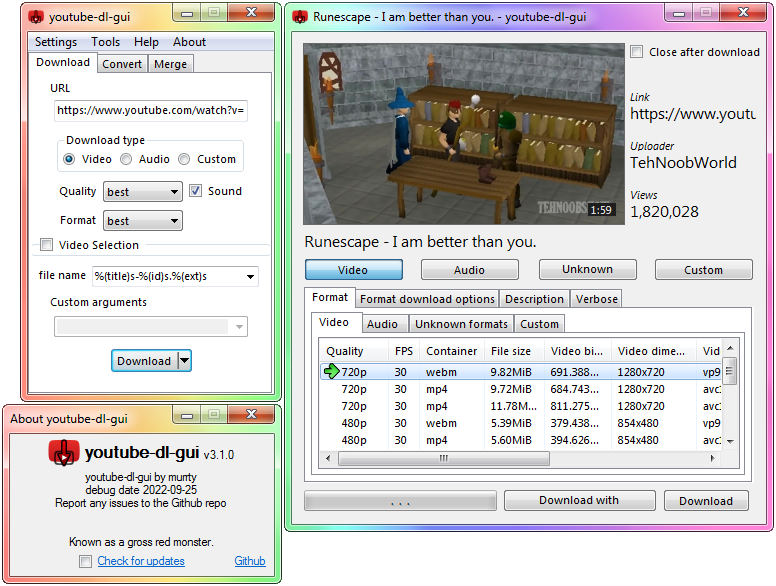Click the Download button in main window
The image size is (776, 586).
click(x=144, y=361)
